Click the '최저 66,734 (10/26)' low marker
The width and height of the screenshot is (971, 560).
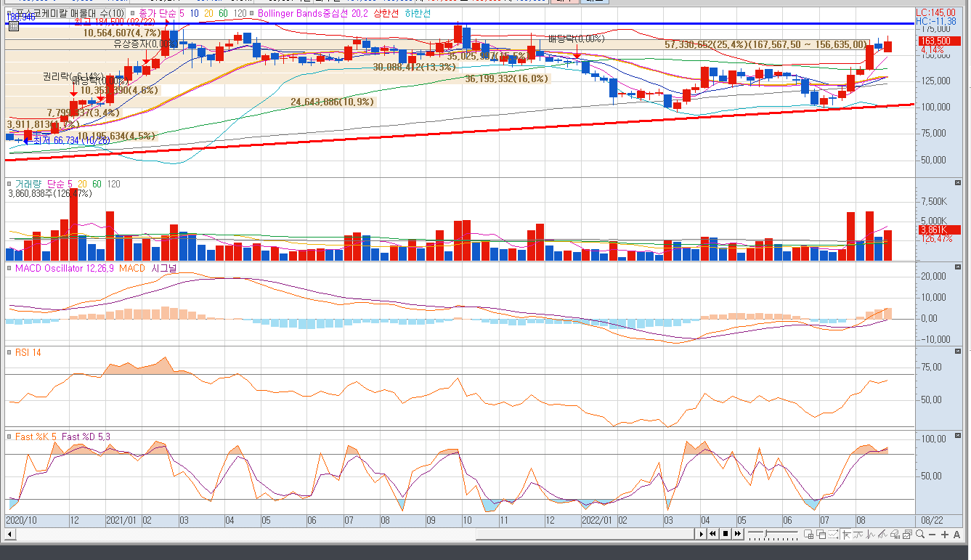pyautogui.click(x=70, y=140)
